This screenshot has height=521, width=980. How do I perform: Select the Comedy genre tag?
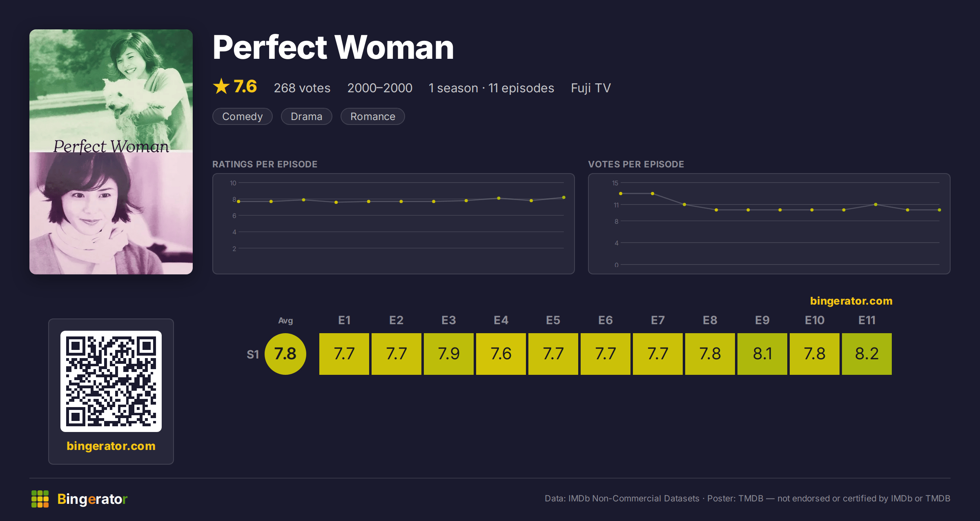(x=243, y=116)
